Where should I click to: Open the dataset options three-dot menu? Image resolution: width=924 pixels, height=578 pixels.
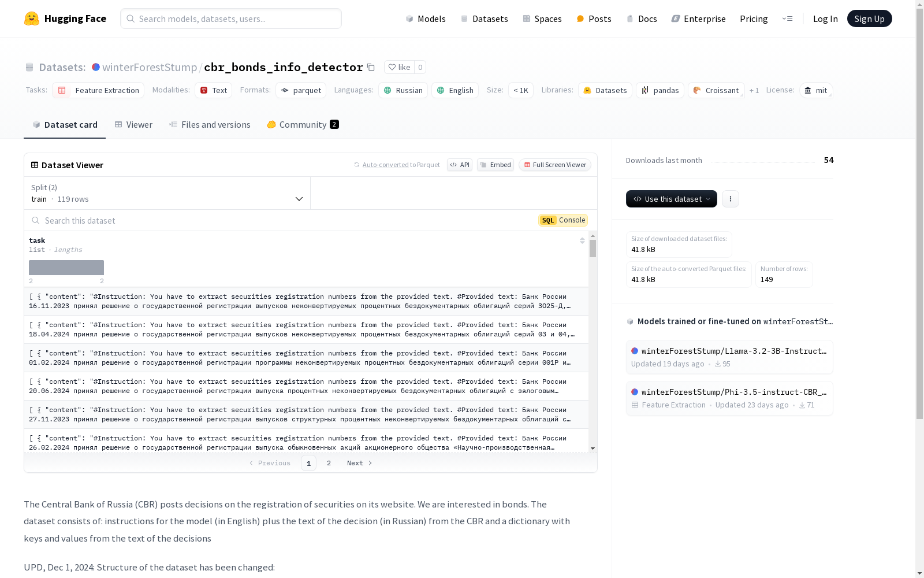[731, 199]
